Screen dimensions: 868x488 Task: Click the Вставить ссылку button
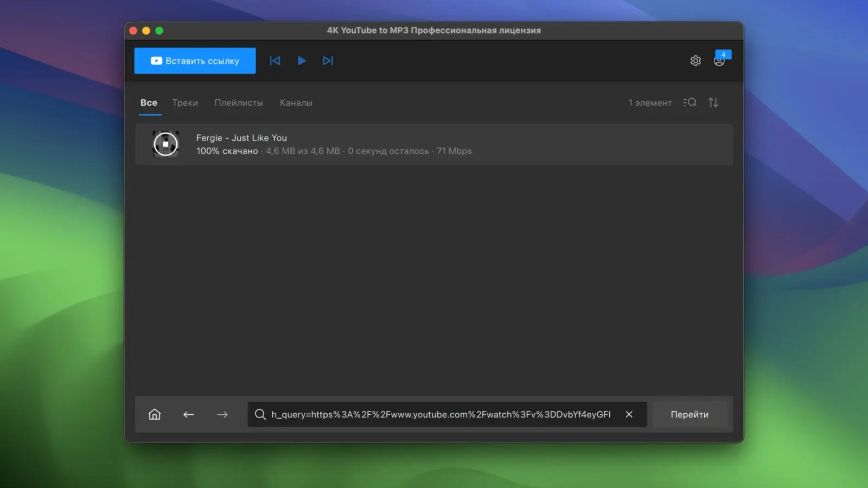click(194, 60)
